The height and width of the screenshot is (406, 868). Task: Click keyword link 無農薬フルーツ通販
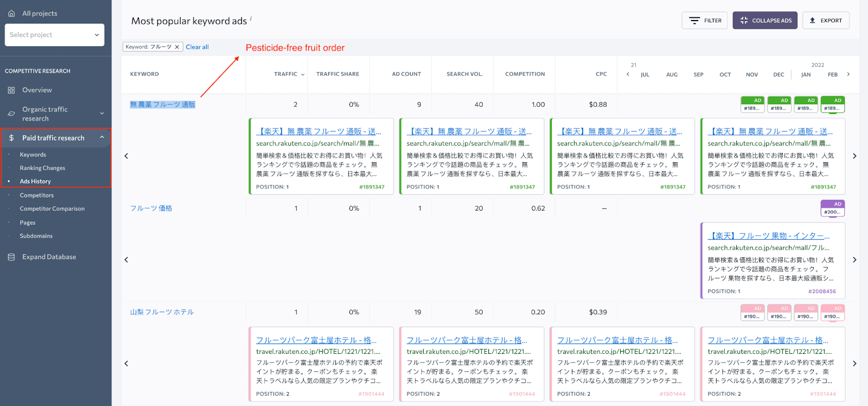pos(162,105)
